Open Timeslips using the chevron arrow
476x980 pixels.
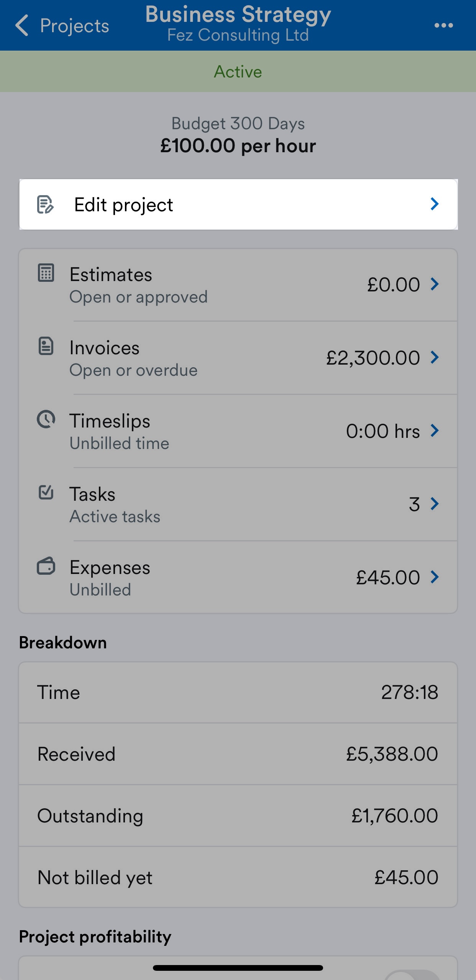pos(434,431)
